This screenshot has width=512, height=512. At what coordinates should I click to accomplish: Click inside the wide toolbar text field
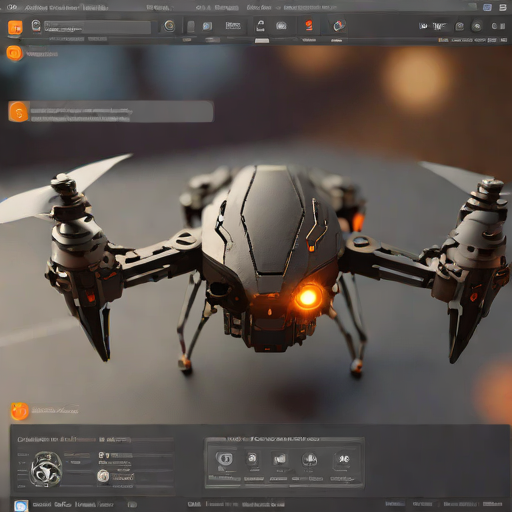point(97,27)
